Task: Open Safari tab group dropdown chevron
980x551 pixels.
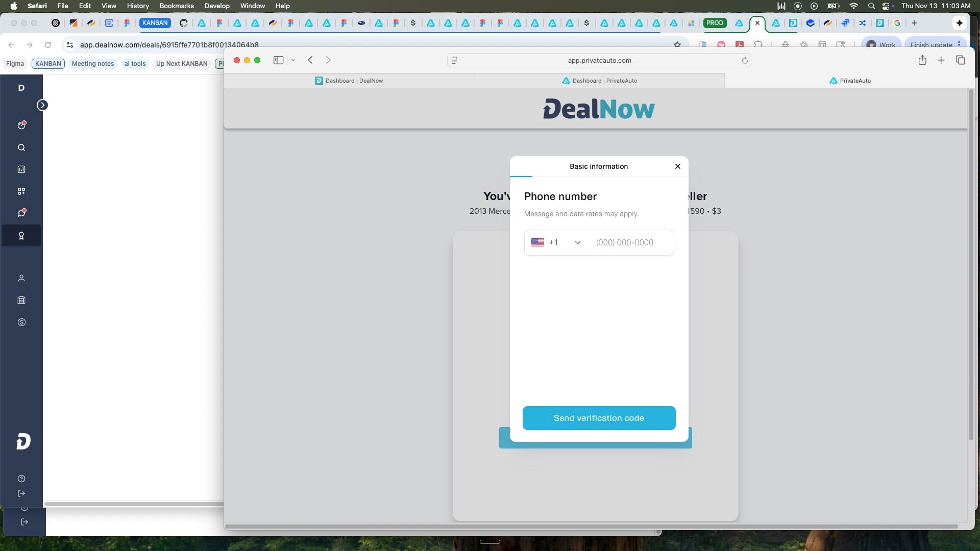Action: [293, 60]
